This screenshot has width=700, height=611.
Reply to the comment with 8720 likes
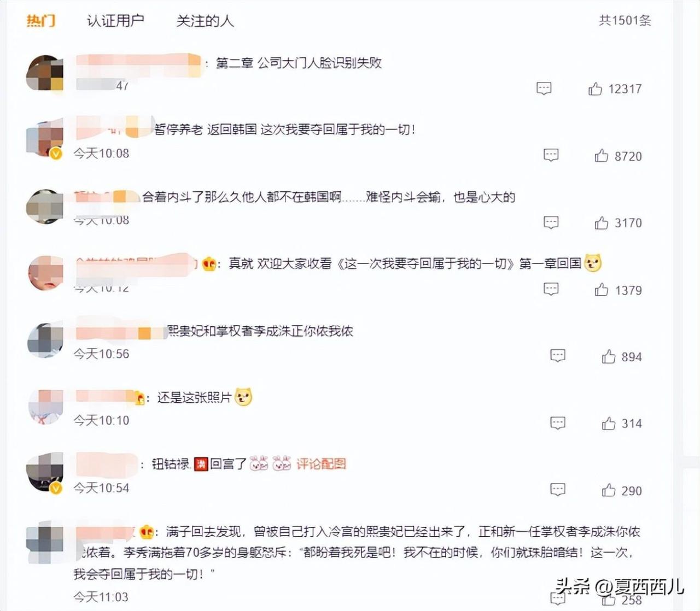tap(551, 155)
